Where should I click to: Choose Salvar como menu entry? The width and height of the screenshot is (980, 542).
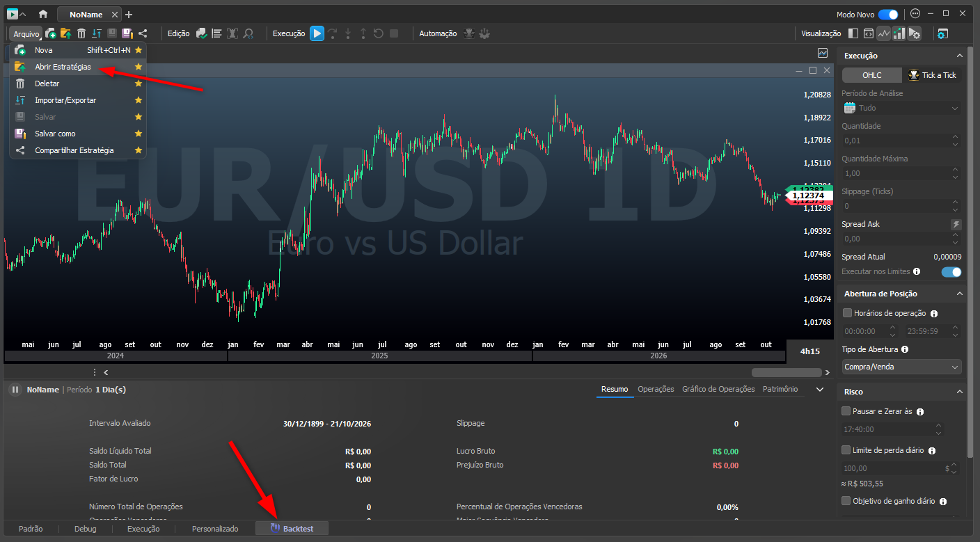tap(78, 134)
